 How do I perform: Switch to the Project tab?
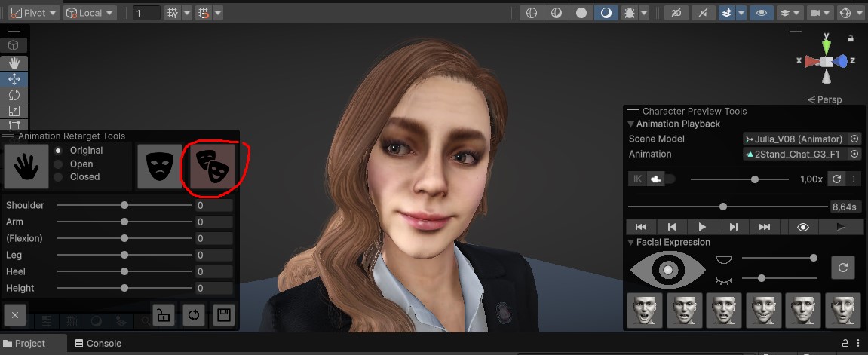point(24,344)
